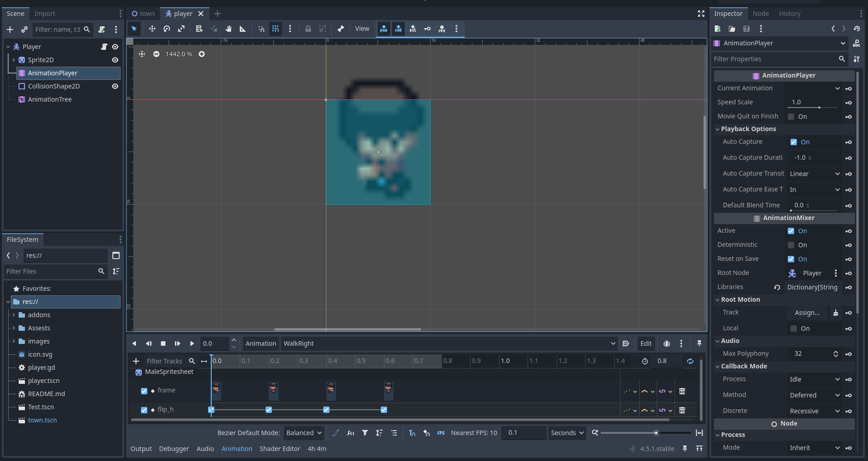Toggle animation loop icon in the timeline
The image size is (868, 461).
point(690,361)
